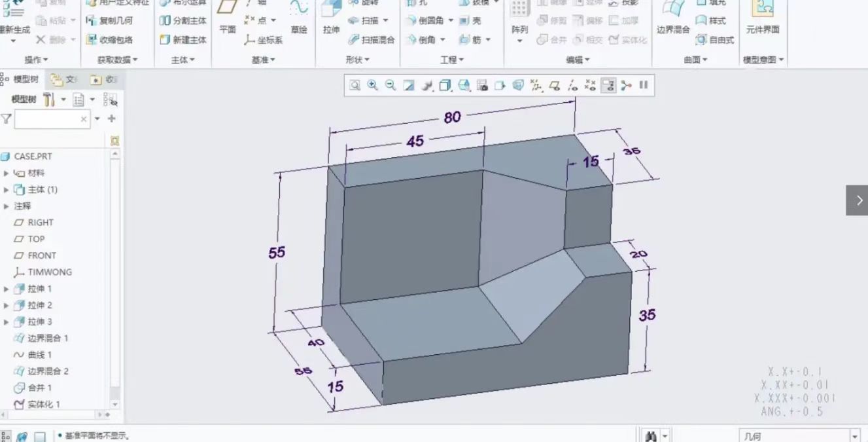Toggle plane display visibility icon
This screenshot has height=442, width=868.
pos(554,85)
